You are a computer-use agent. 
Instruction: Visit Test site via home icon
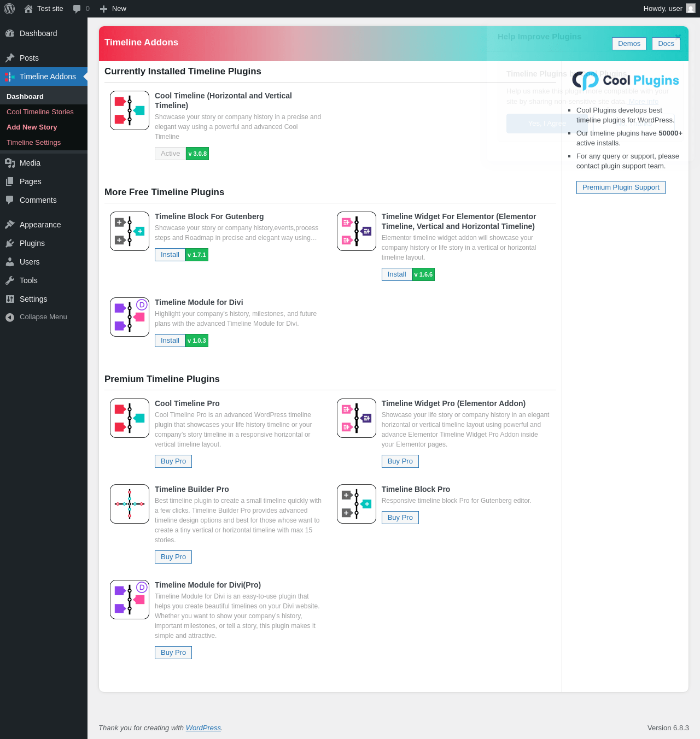(28, 9)
